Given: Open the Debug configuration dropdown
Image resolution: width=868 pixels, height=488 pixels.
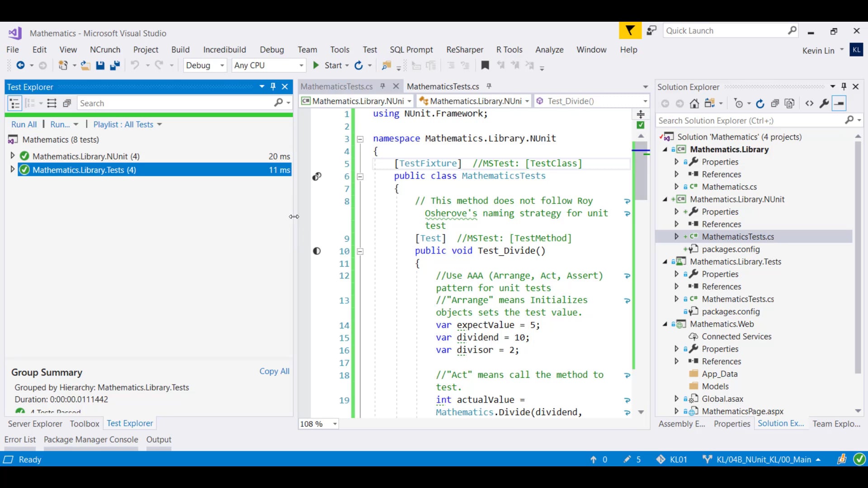Looking at the screenshot, I should pyautogui.click(x=205, y=66).
